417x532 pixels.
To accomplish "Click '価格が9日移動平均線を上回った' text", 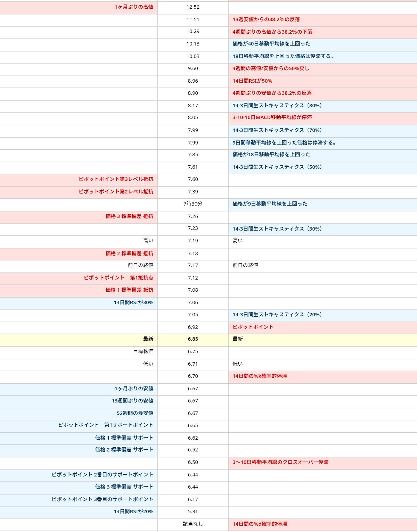I will coord(270,204).
